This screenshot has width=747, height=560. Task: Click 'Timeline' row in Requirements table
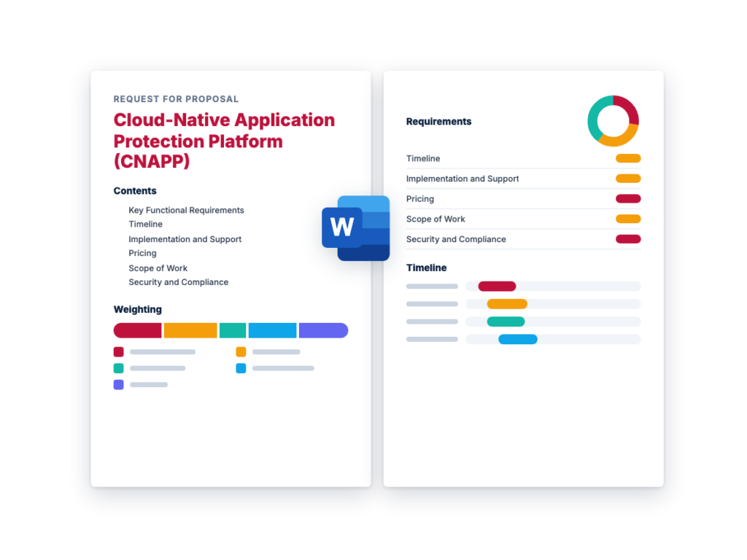(x=524, y=158)
